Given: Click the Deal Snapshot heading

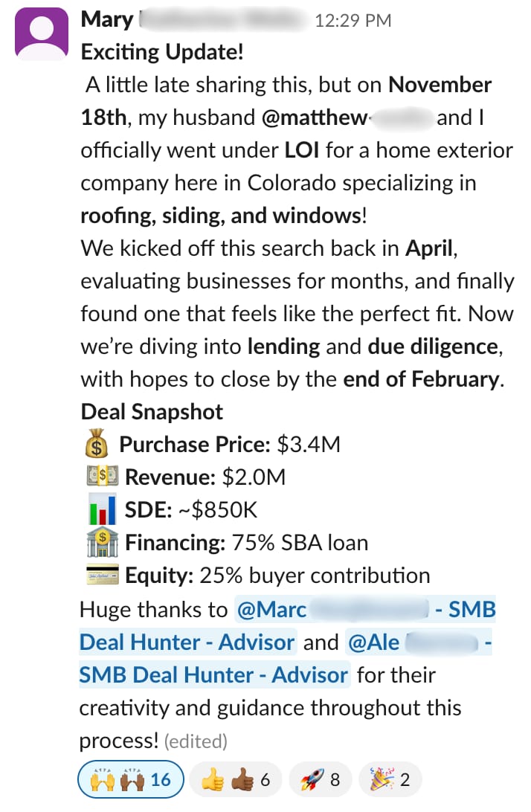Looking at the screenshot, I should point(152,412).
